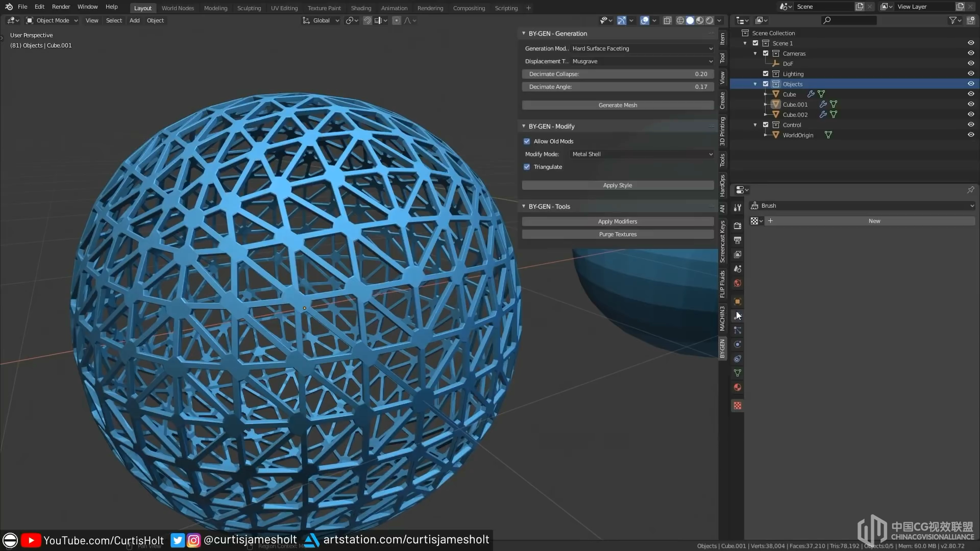
Task: Open the File menu
Action: tap(22, 7)
